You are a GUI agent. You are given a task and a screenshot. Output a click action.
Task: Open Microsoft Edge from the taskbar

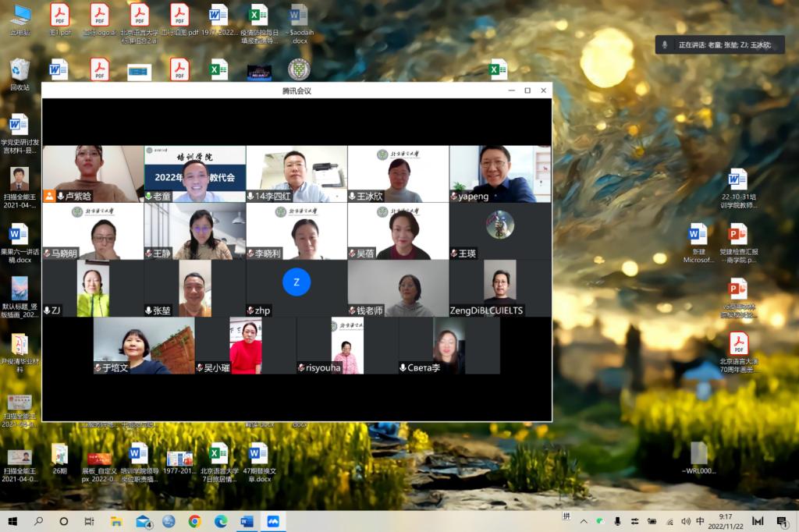tap(221, 521)
